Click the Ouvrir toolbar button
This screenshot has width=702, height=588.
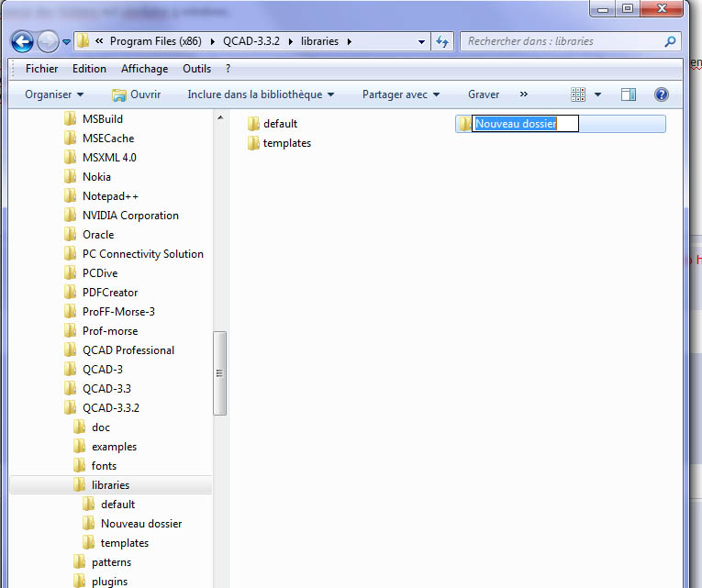point(136,94)
